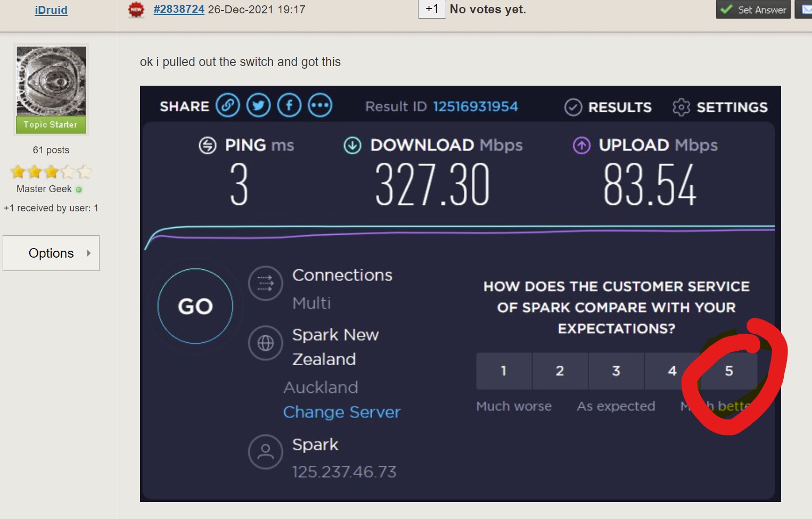This screenshot has height=519, width=812.
Task: Select rating 3 As expected
Action: point(616,370)
